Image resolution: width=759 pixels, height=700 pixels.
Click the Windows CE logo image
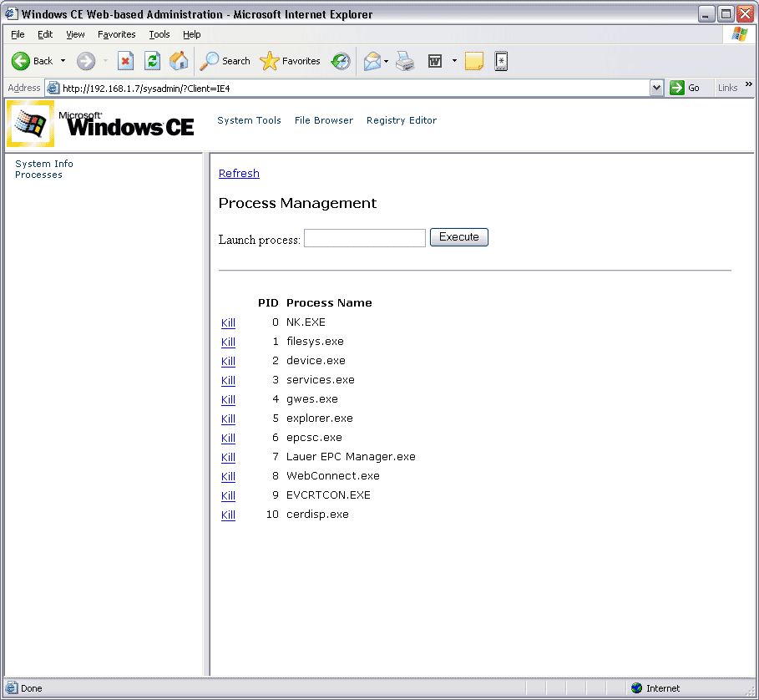coord(101,124)
